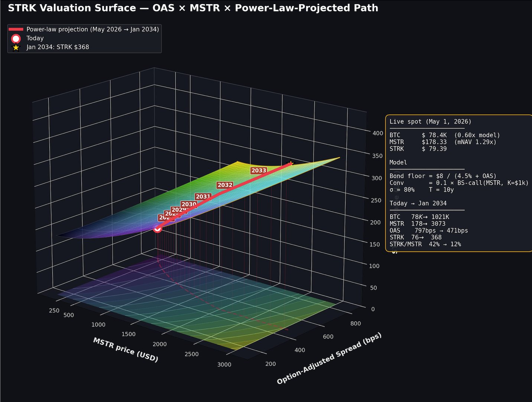532x402 pixels.
Task: Click the Today circle marker on the surface
Action: coord(158,228)
